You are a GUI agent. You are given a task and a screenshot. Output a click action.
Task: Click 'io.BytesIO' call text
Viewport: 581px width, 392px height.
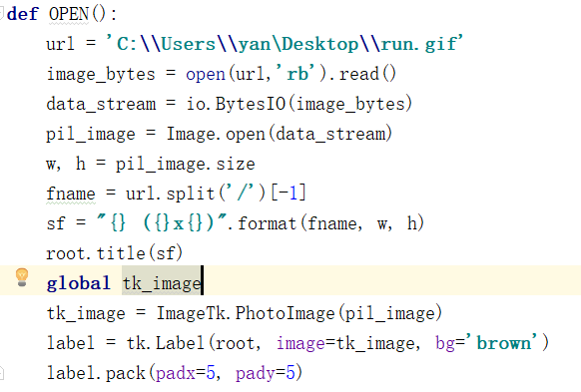click(x=236, y=104)
